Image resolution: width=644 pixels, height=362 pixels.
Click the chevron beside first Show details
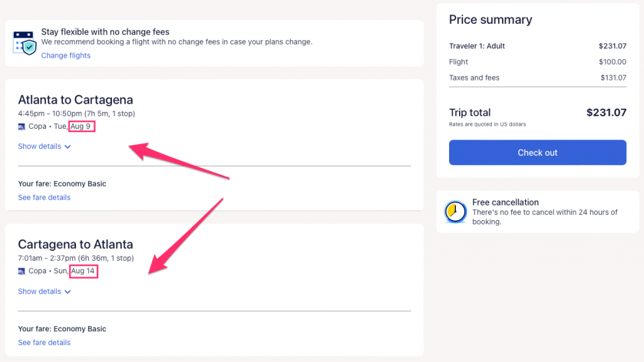coord(68,147)
